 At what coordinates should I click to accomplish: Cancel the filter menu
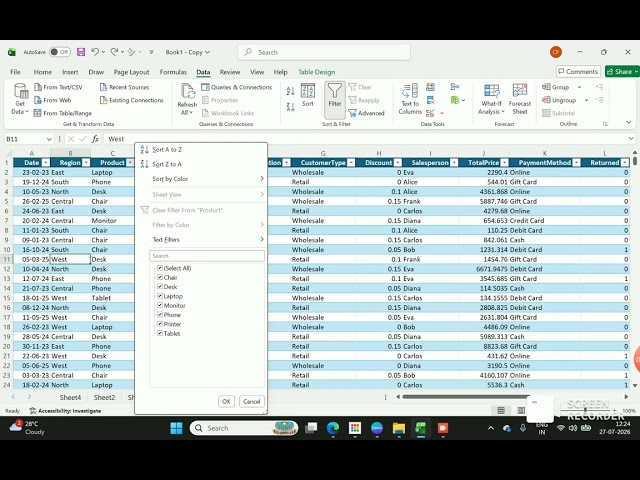click(251, 402)
